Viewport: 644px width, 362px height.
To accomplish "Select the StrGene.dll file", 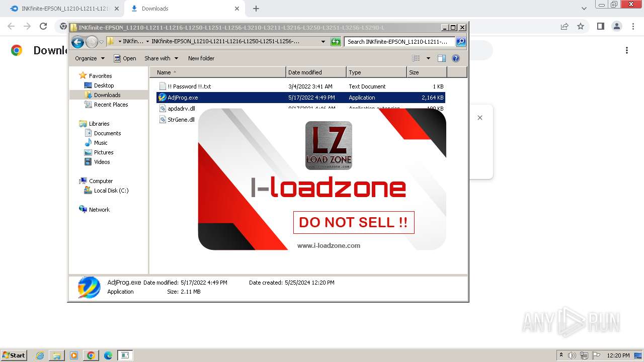I will 177,120.
